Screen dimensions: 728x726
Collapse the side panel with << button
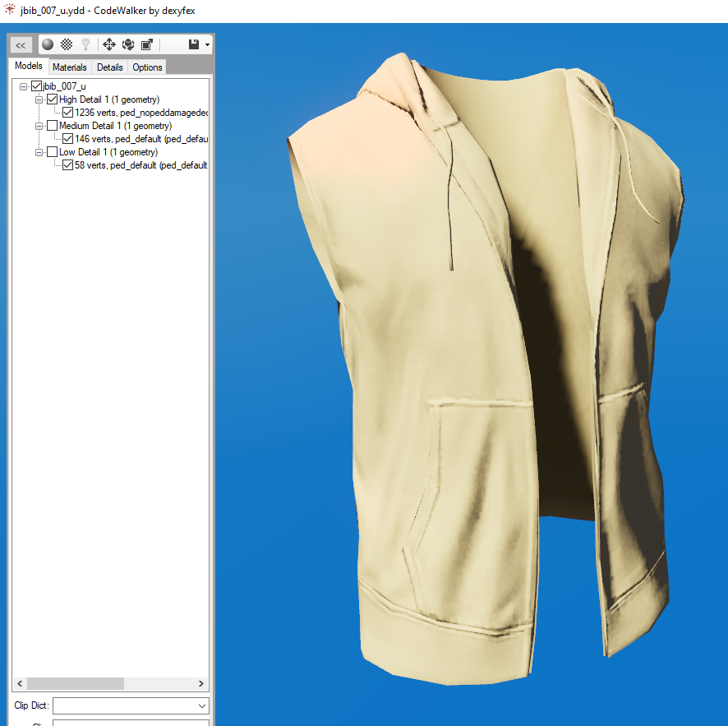(21, 45)
